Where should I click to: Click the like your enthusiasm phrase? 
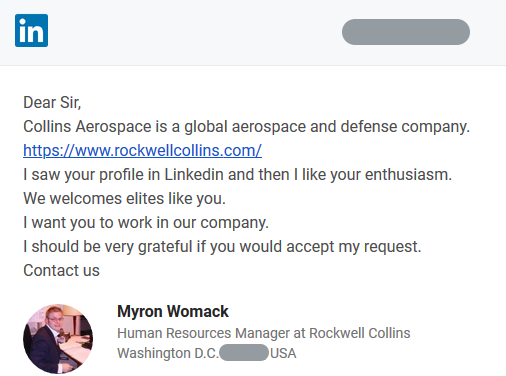click(x=377, y=175)
